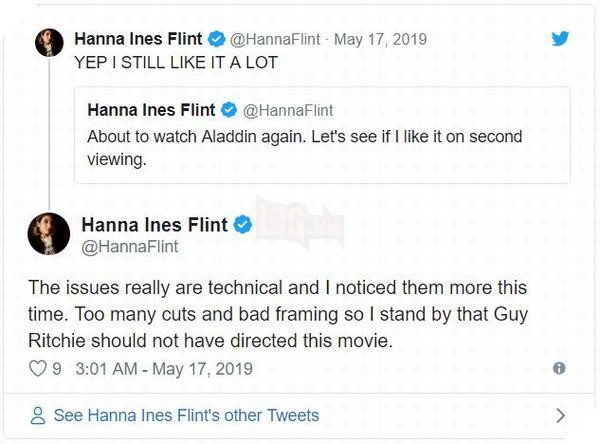Open the 3:01 AM - May 17, 2019 timestamp
The width and height of the screenshot is (600, 444).
click(x=160, y=369)
